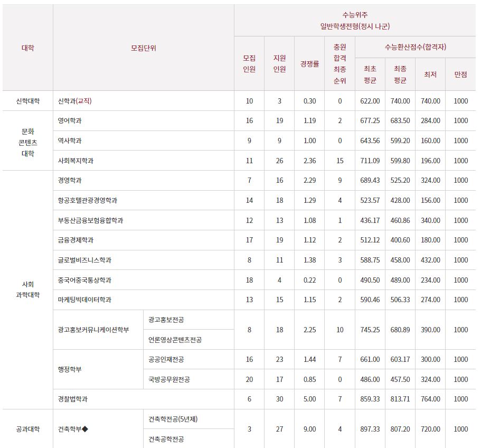Screen dimensions: 481x448
Task: Click the 만점 column header
Action: [460, 74]
